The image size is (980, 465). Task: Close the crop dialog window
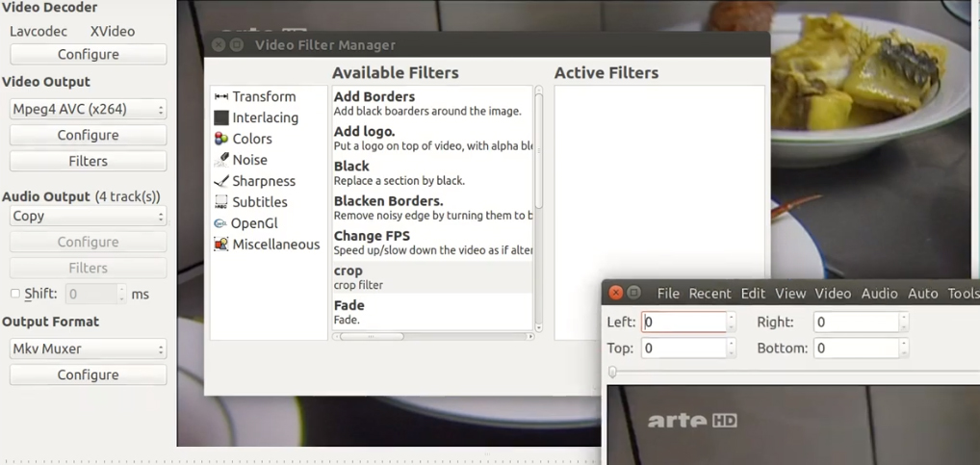615,293
